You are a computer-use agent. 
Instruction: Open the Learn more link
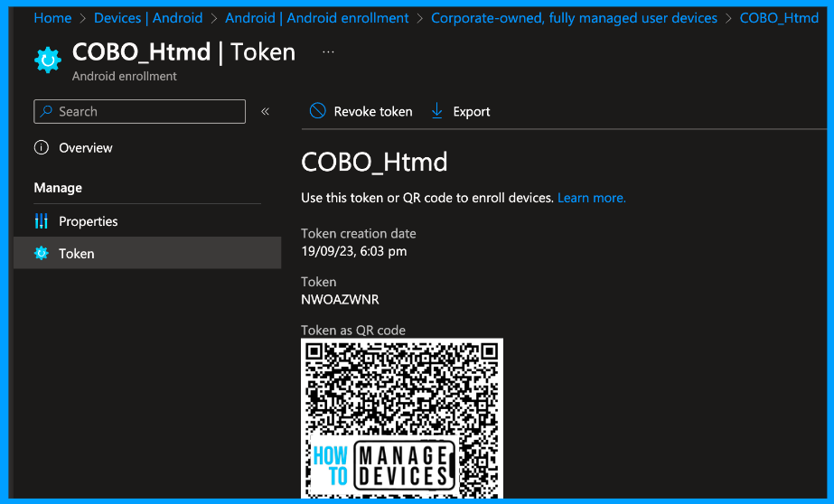click(x=592, y=198)
